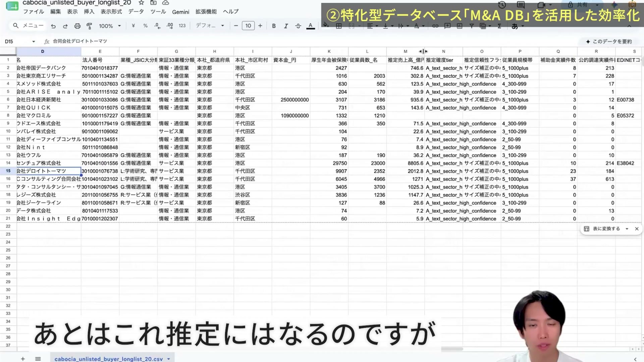The image size is (644, 362).
Task: Decrease decimal places
Action: click(157, 26)
